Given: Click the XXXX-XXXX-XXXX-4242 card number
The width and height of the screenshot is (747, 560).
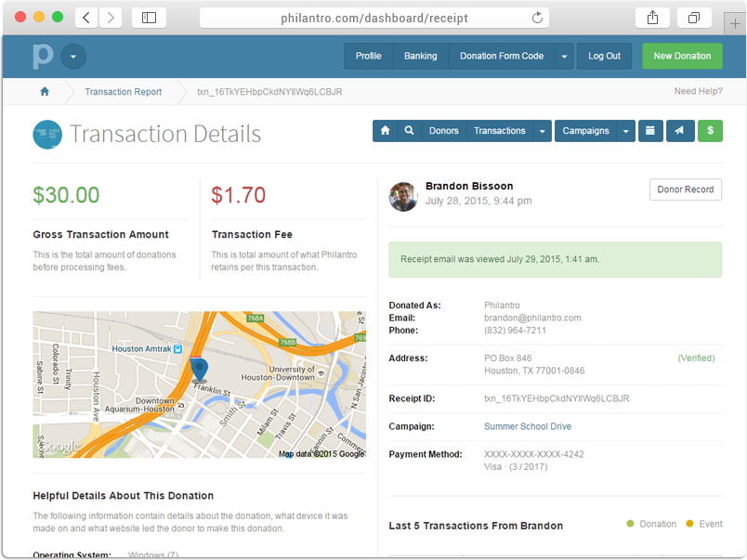Looking at the screenshot, I should [533, 454].
